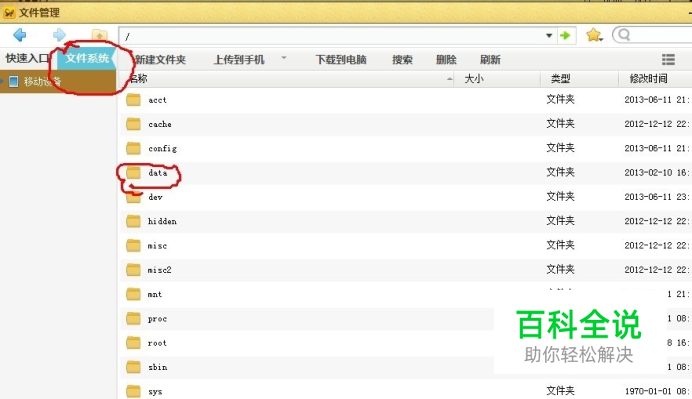
Task: Click the misc2 folder icon
Action: [133, 270]
